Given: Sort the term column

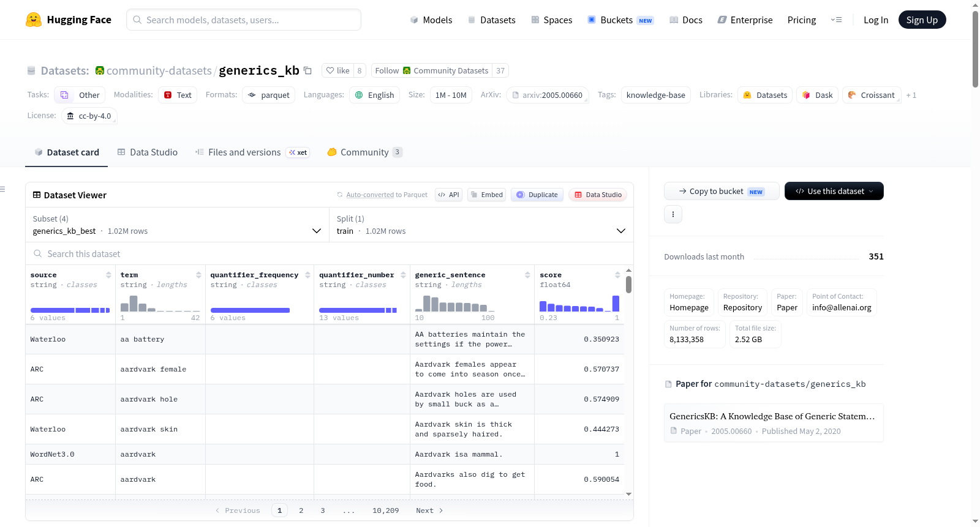Looking at the screenshot, I should 198,275.
